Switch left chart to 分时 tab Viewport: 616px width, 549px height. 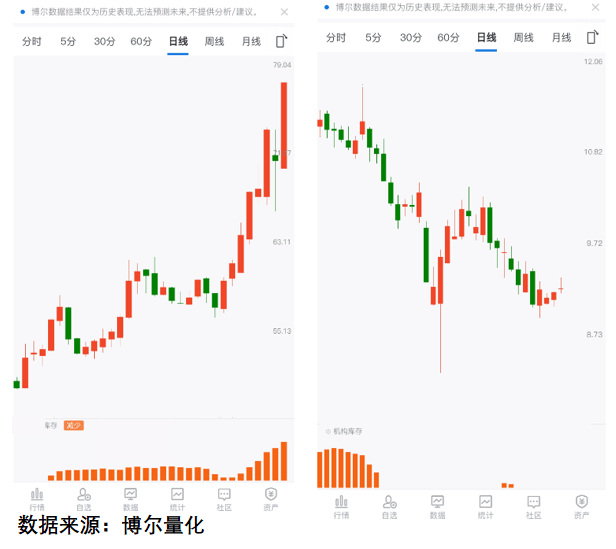click(32, 42)
